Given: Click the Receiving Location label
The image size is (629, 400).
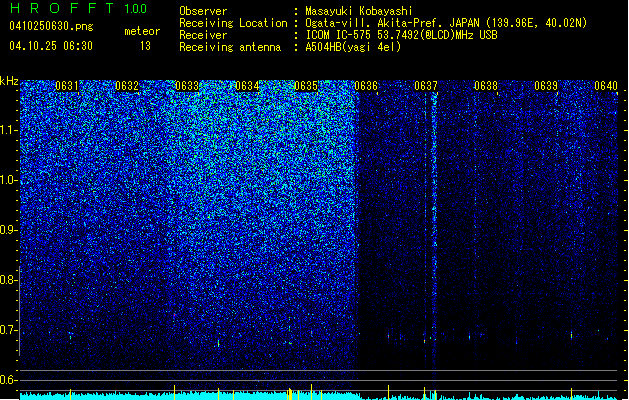Looking at the screenshot, I should pyautogui.click(x=233, y=23).
